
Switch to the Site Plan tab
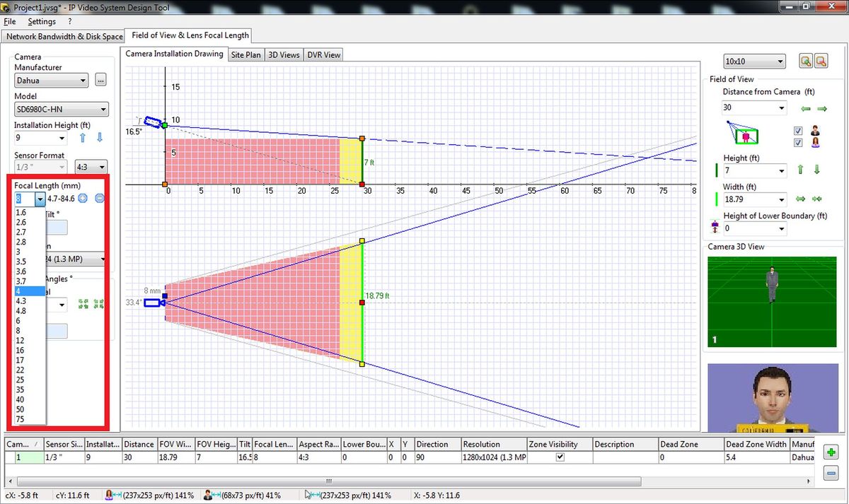coord(246,54)
